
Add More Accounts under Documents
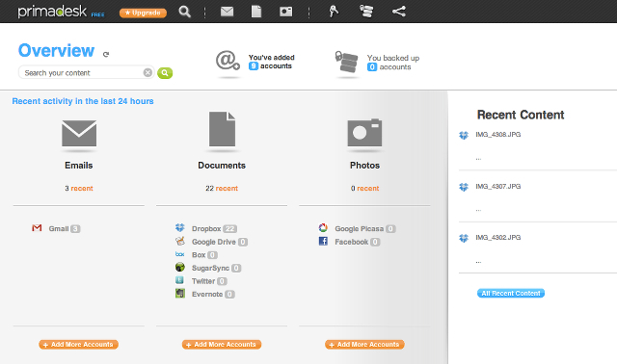[x=222, y=345]
